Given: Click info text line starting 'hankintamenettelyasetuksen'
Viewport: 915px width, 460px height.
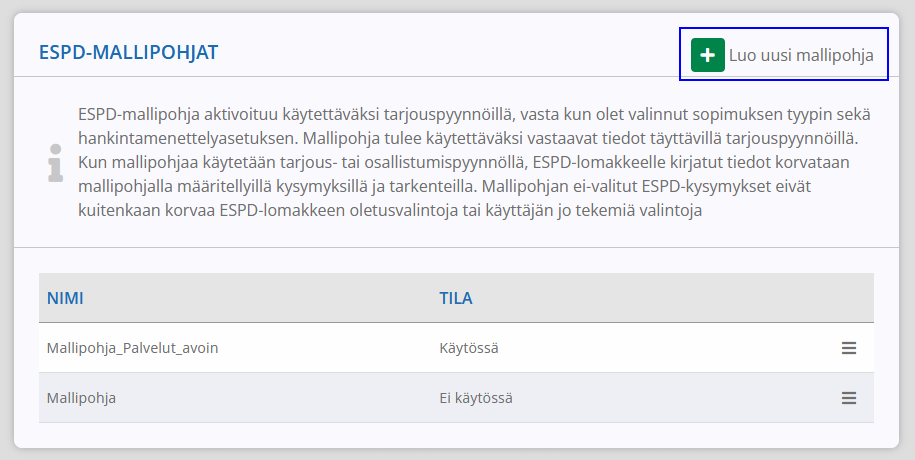Looking at the screenshot, I should point(468,139).
